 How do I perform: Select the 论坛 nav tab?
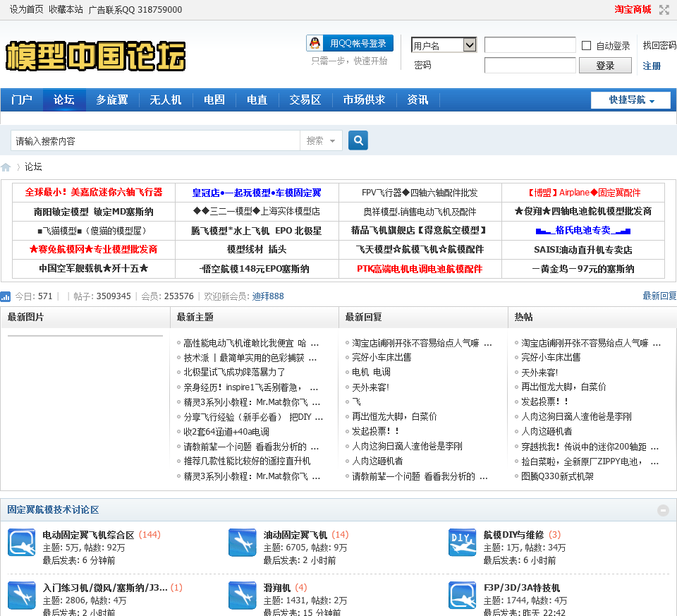point(64,99)
